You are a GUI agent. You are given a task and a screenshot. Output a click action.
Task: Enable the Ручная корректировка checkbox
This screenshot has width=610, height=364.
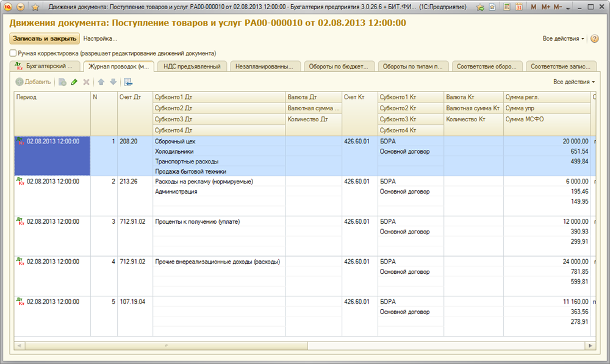click(13, 53)
